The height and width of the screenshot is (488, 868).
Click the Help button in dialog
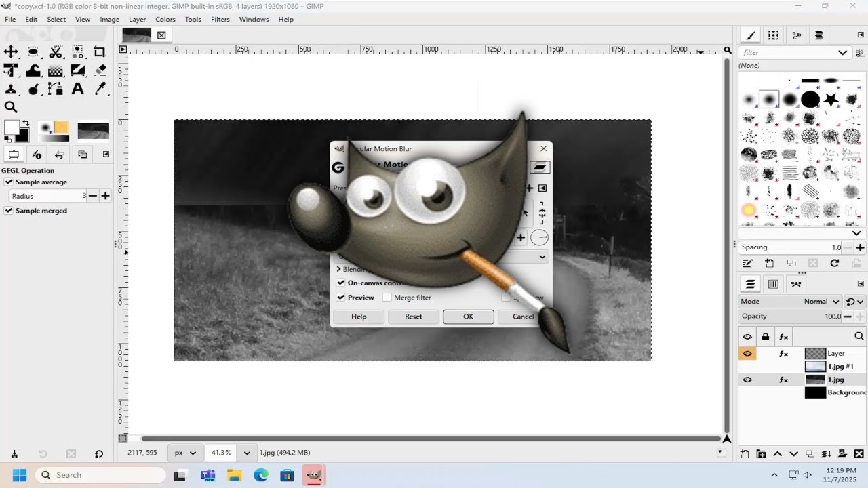click(359, 317)
